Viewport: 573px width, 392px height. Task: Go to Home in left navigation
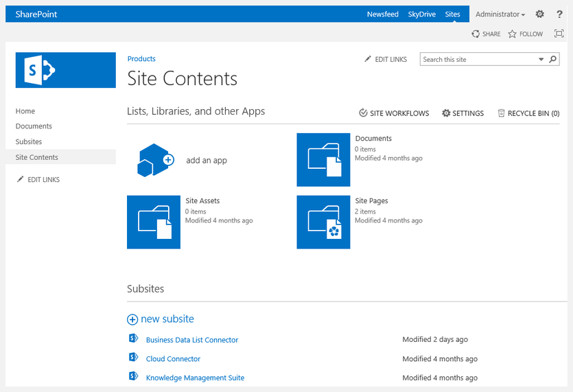tap(25, 111)
